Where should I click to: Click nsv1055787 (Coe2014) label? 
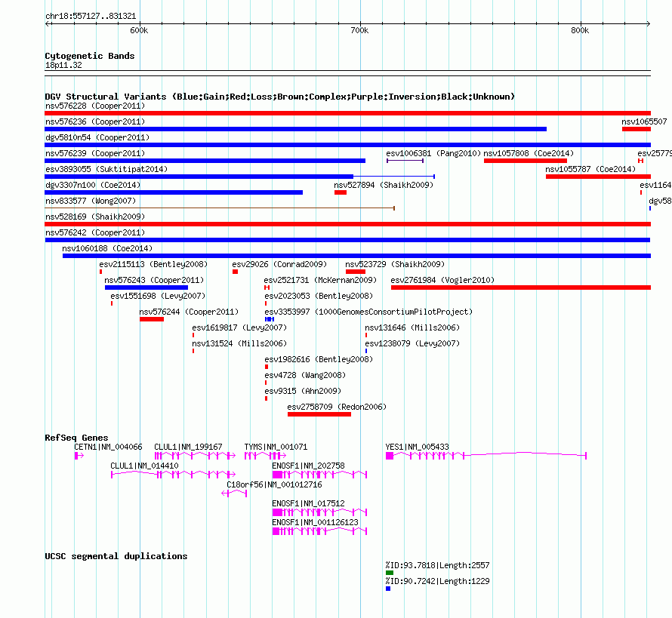(x=590, y=169)
